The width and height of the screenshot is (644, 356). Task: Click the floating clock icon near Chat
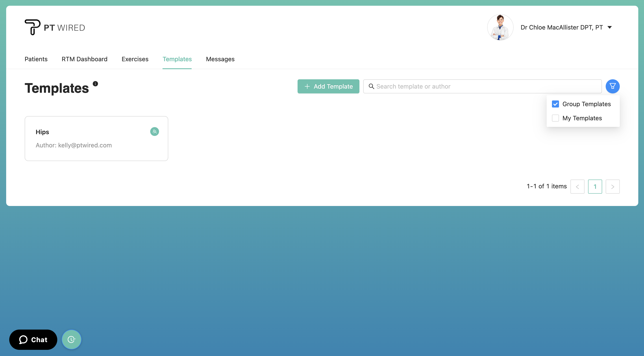click(72, 339)
